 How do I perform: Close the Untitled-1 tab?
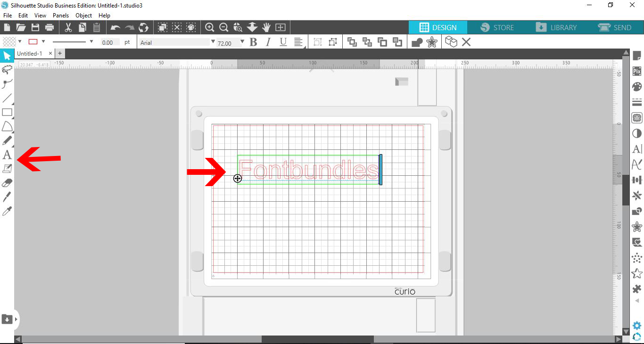point(50,54)
